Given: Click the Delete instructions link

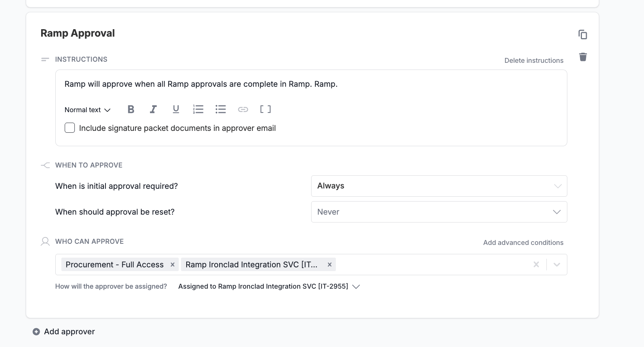Looking at the screenshot, I should tap(534, 61).
